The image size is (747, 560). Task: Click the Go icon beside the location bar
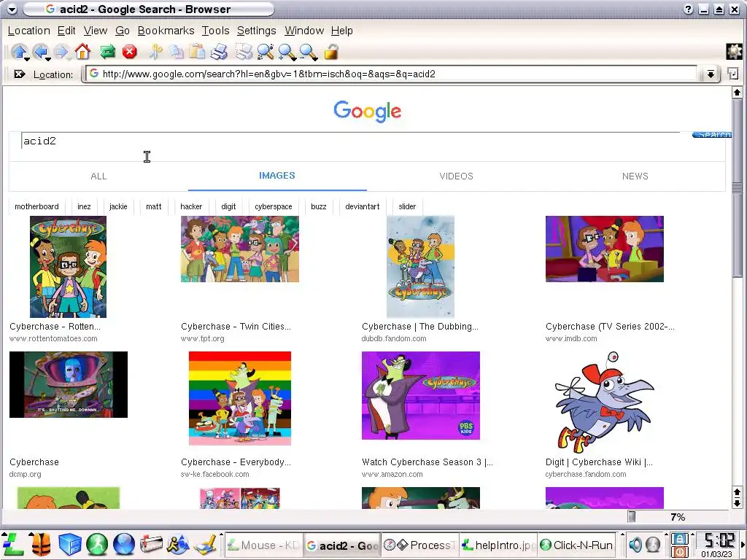(733, 74)
